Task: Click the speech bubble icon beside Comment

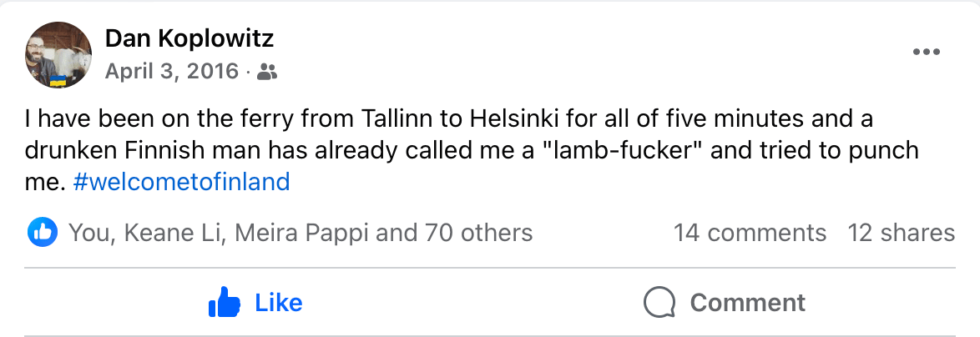Action: click(659, 302)
